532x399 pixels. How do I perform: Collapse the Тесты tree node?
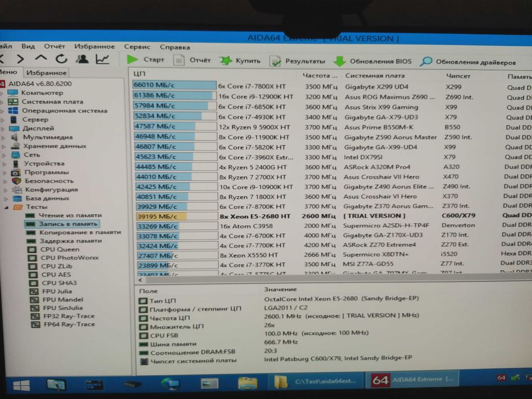coord(6,207)
